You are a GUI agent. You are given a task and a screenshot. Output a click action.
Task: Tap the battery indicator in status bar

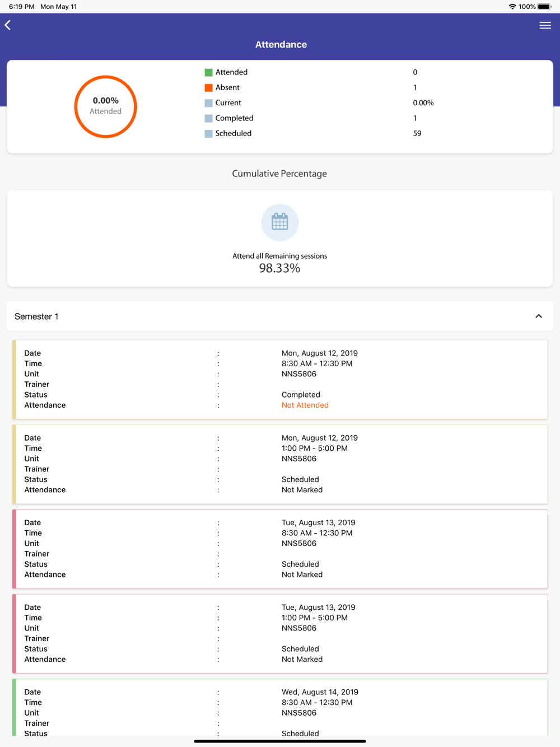[544, 7]
